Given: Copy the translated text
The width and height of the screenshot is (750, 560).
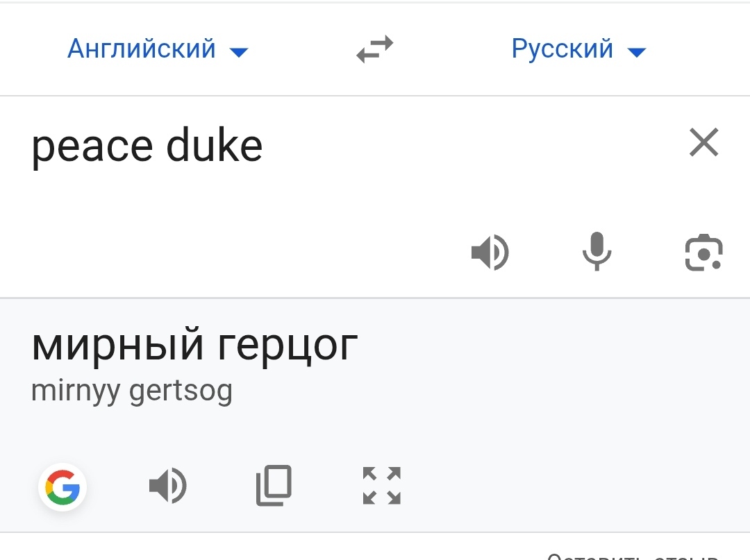Looking at the screenshot, I should click(x=274, y=486).
